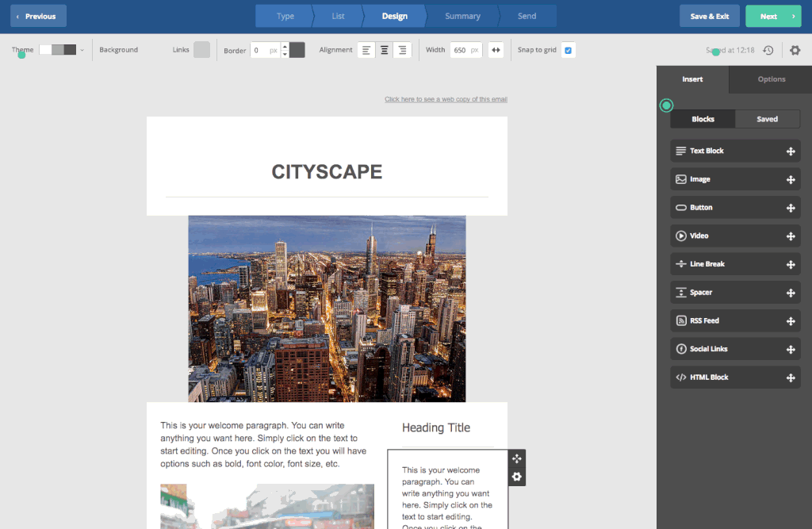
Task: Open the Links color swatch
Action: 202,50
